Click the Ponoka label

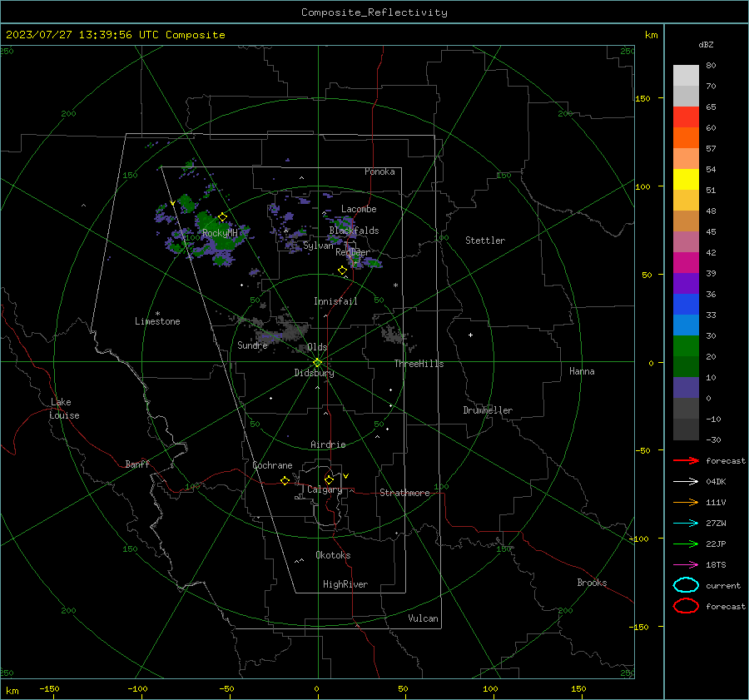click(x=379, y=171)
